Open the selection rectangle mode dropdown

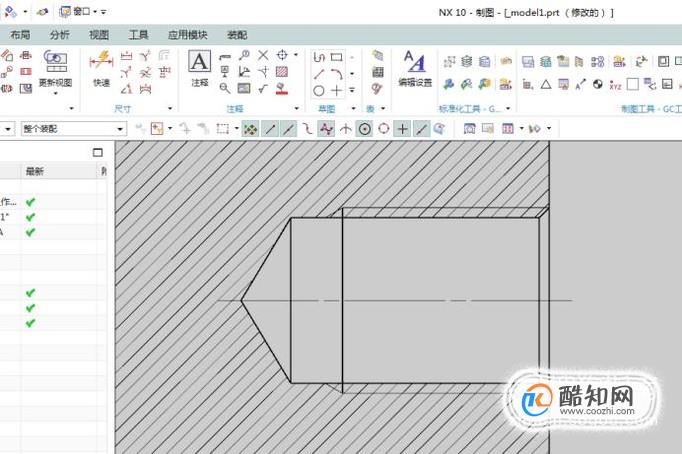click(x=237, y=128)
